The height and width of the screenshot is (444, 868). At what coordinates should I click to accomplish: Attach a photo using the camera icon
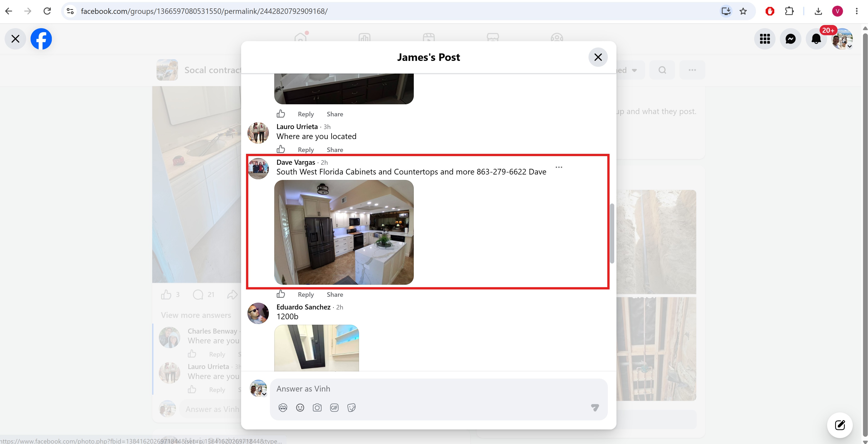coord(317,408)
